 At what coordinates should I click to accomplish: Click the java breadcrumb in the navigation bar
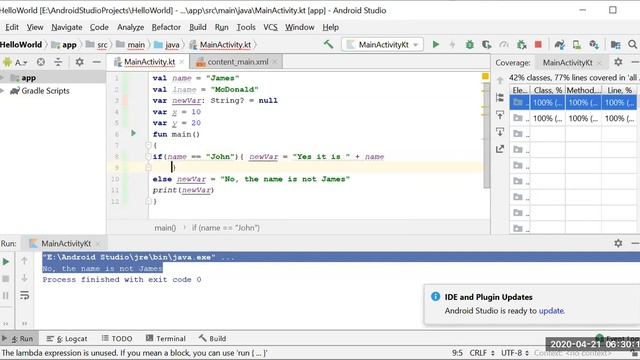[168, 44]
